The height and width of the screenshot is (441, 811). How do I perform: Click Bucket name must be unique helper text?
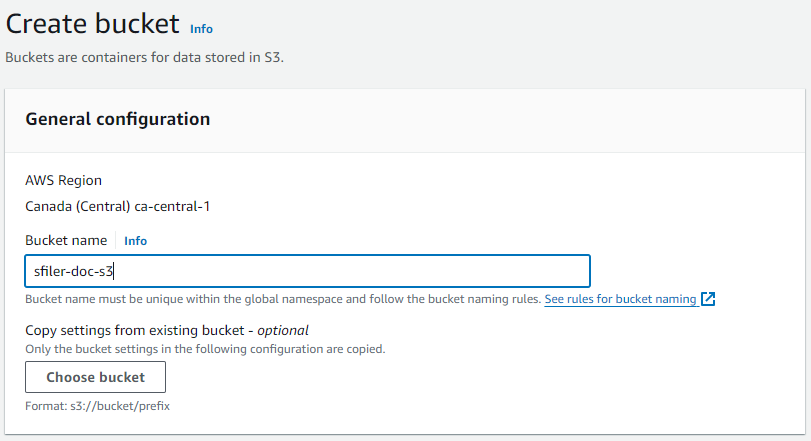(283, 299)
